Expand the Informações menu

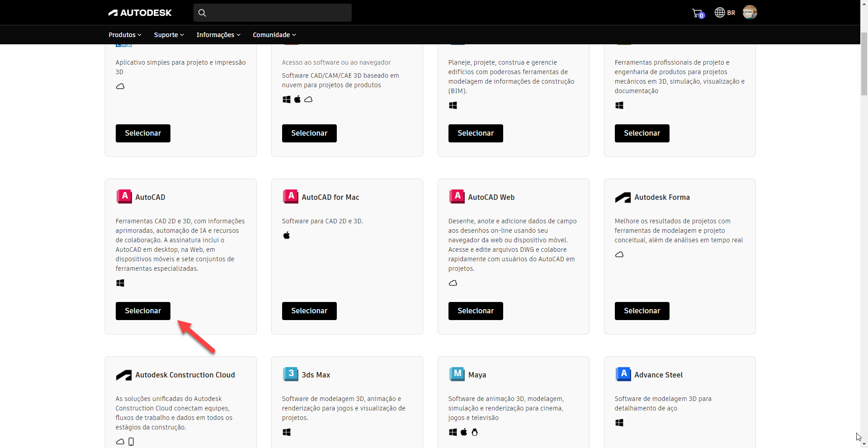pos(218,35)
